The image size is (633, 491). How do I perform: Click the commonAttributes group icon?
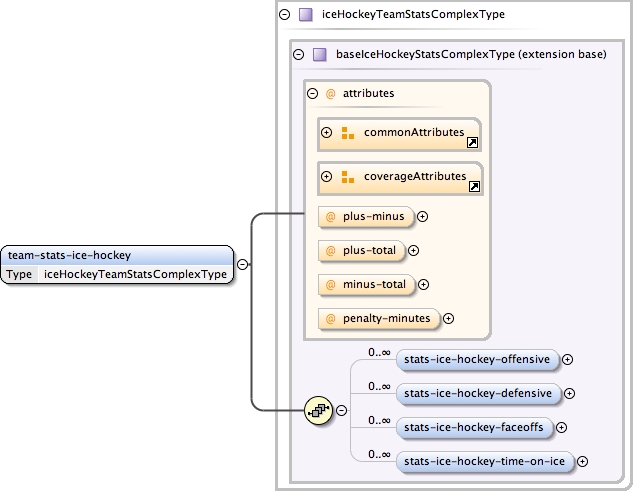tap(348, 133)
